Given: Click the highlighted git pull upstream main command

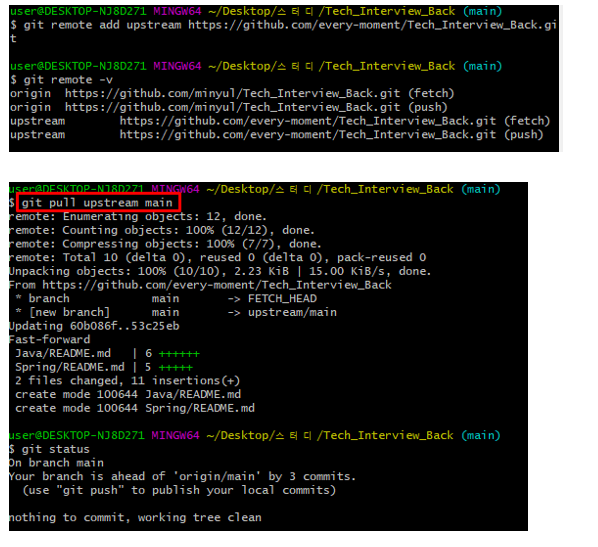Looking at the screenshot, I should click(x=98, y=203).
